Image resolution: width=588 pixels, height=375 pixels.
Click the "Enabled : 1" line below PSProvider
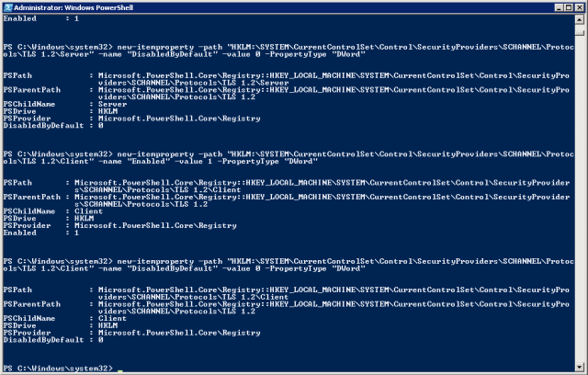[x=41, y=233]
